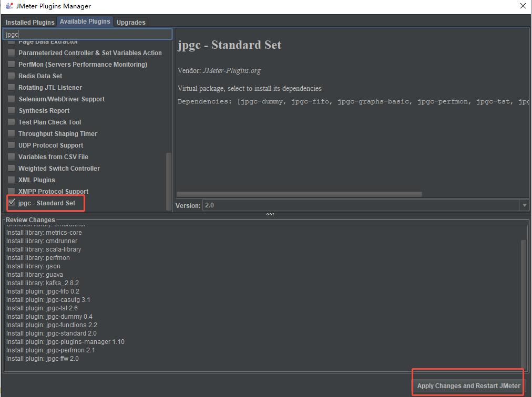Click the Review Changes vertical scrollbar

pyautogui.click(x=524, y=304)
